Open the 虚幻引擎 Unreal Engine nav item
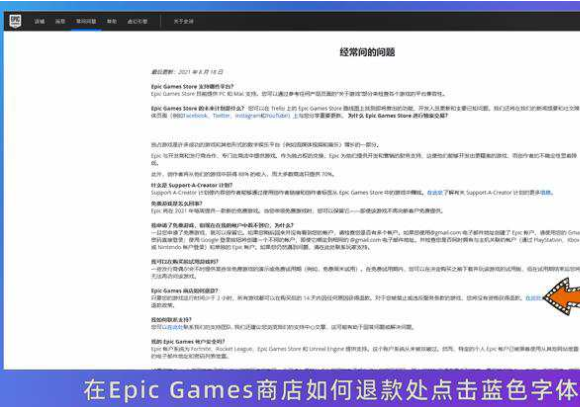Screen dimensions: 580x407 point(137,21)
